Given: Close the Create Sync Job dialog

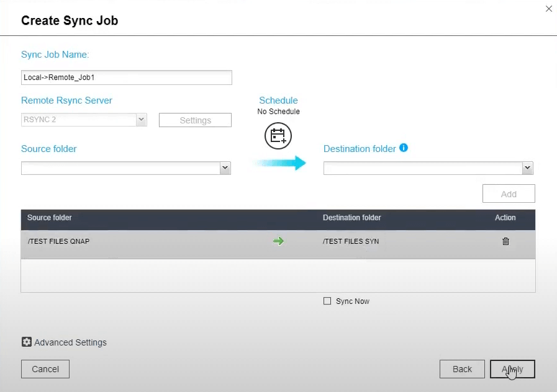Looking at the screenshot, I should coord(548,9).
